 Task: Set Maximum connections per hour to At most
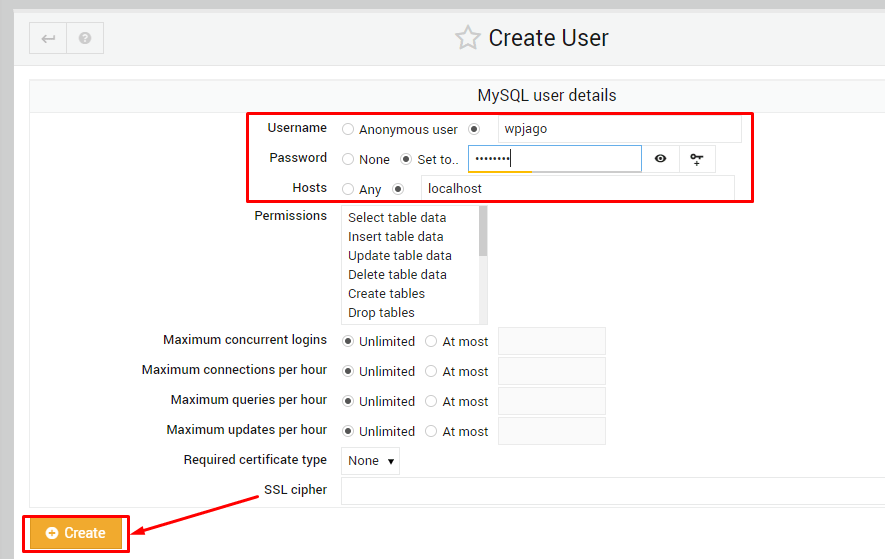click(x=431, y=372)
